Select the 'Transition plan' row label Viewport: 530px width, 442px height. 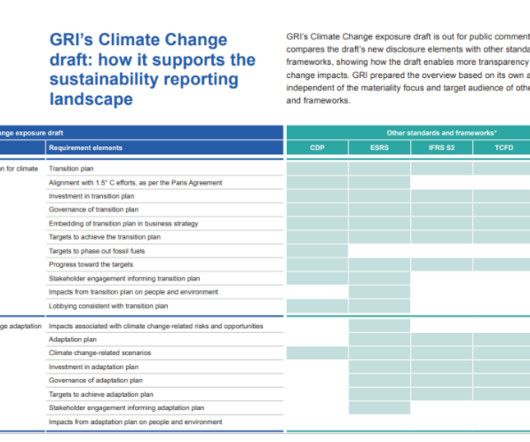tap(71, 169)
